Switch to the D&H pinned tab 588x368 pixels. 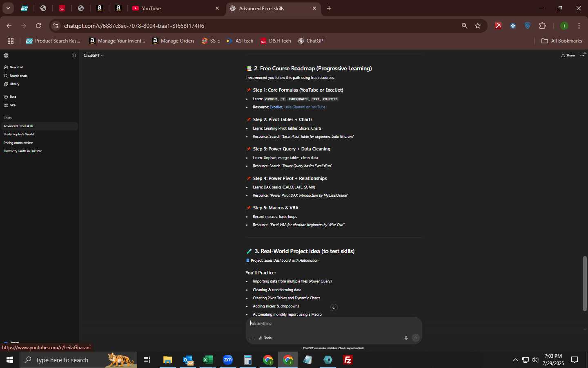62,8
